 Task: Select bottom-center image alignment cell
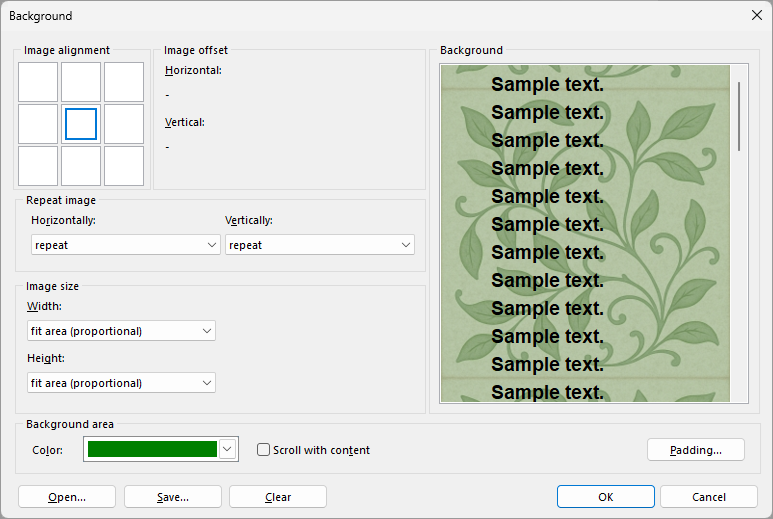81,166
